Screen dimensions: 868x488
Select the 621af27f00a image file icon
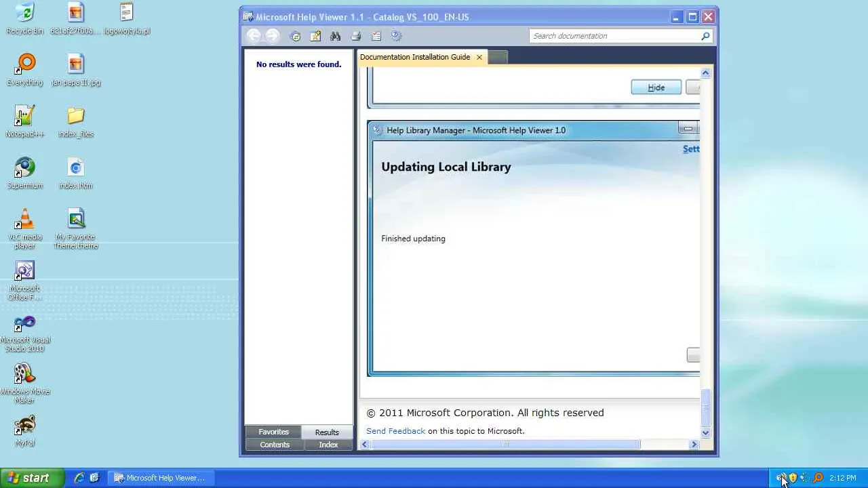tap(76, 19)
